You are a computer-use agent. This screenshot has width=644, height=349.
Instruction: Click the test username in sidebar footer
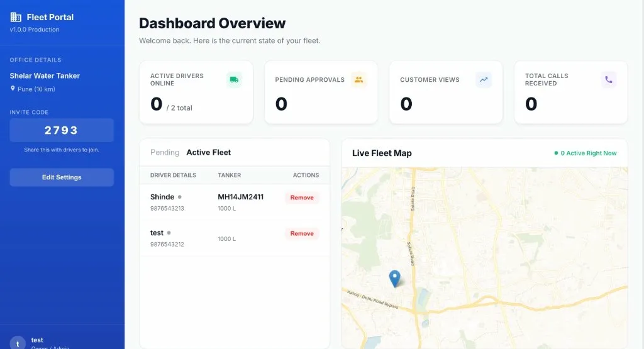tap(37, 340)
